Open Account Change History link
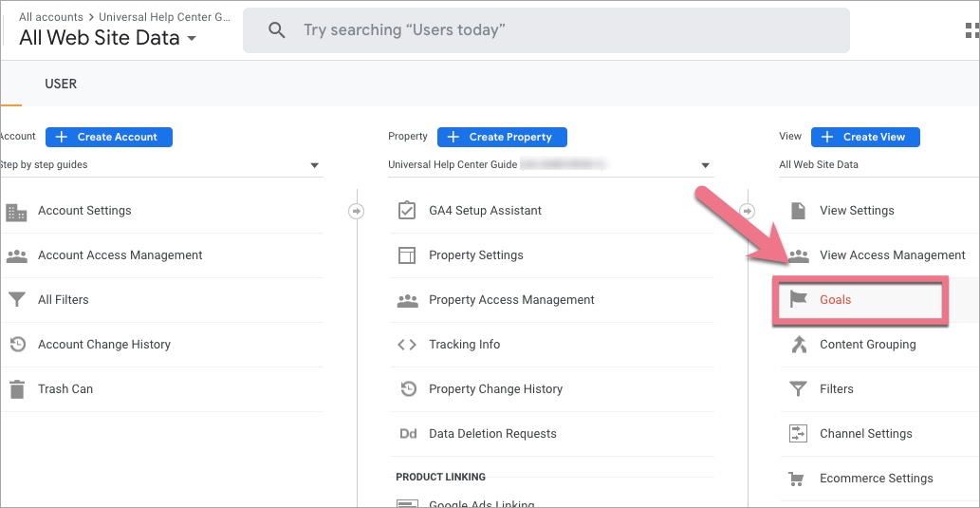 coord(103,344)
